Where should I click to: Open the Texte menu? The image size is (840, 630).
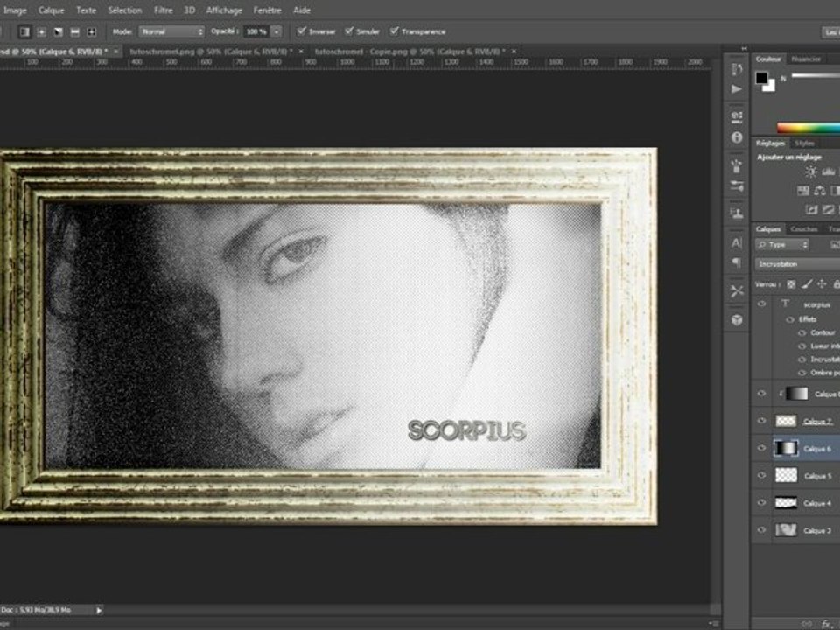tap(86, 10)
